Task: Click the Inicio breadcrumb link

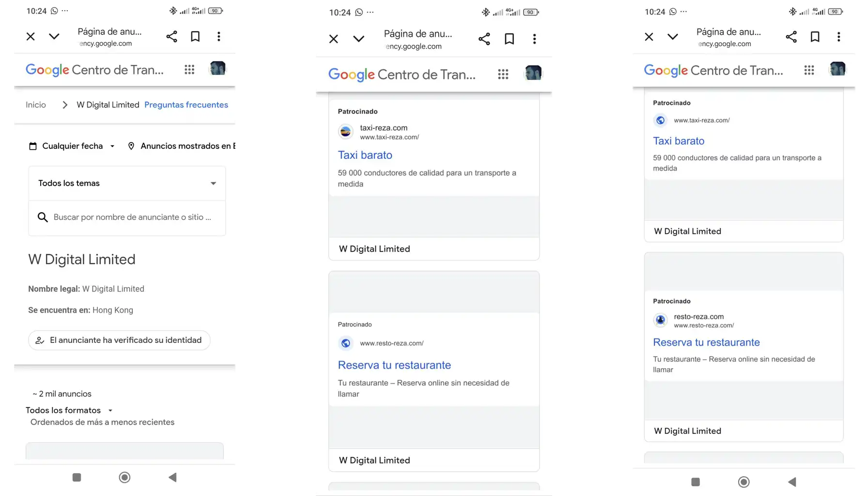Action: click(x=36, y=105)
